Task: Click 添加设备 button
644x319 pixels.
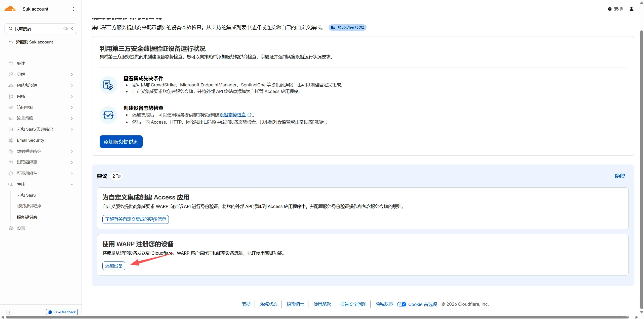Action: 114,266
